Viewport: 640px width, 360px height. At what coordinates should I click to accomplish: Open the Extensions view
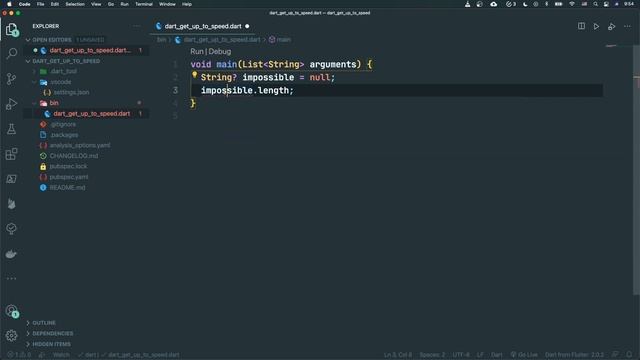click(x=11, y=154)
